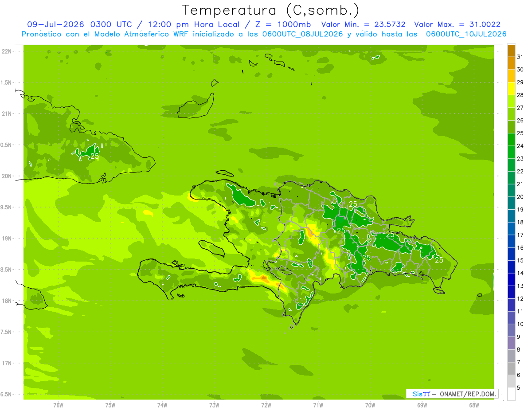Click the '68W' longitude label

(x=474, y=405)
